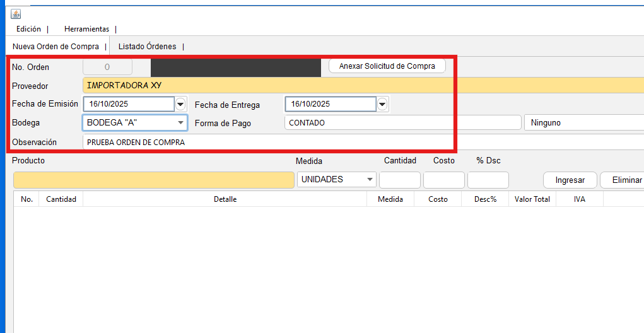
Task: Click the Ninguno field beside Forma de Pago
Action: click(x=583, y=123)
